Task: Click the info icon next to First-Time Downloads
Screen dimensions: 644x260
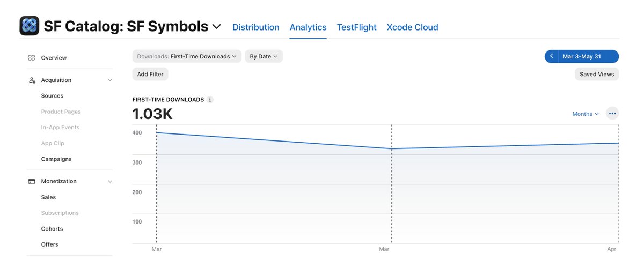Action: (x=210, y=100)
